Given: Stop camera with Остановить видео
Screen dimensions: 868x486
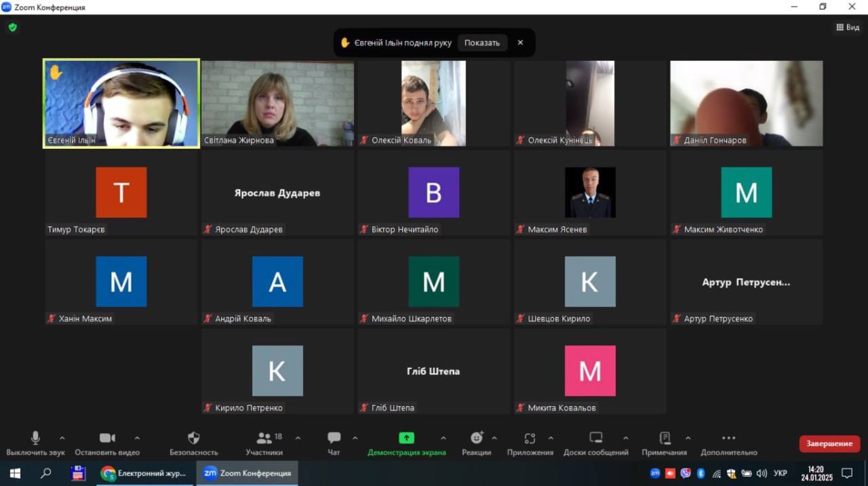Looking at the screenshot, I should [107, 439].
